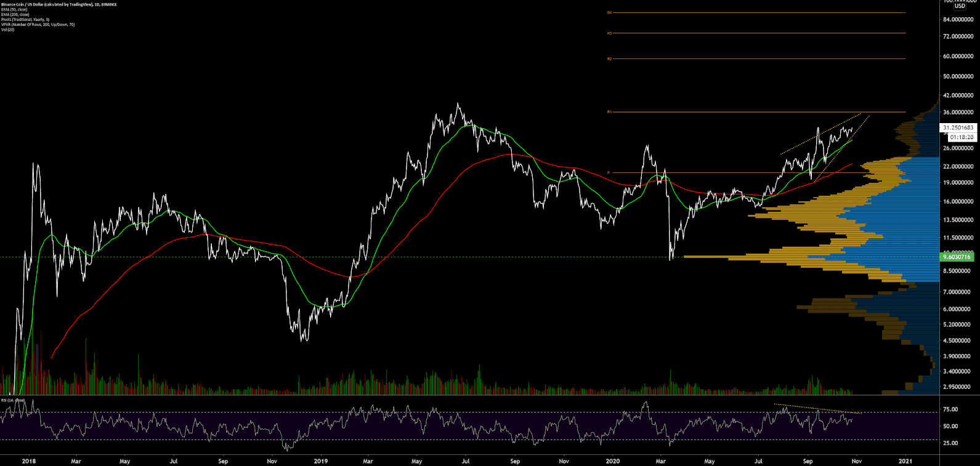Click the Binance Coin / US Dollar chart title
This screenshot has width=980, height=466.
[x=59, y=4]
